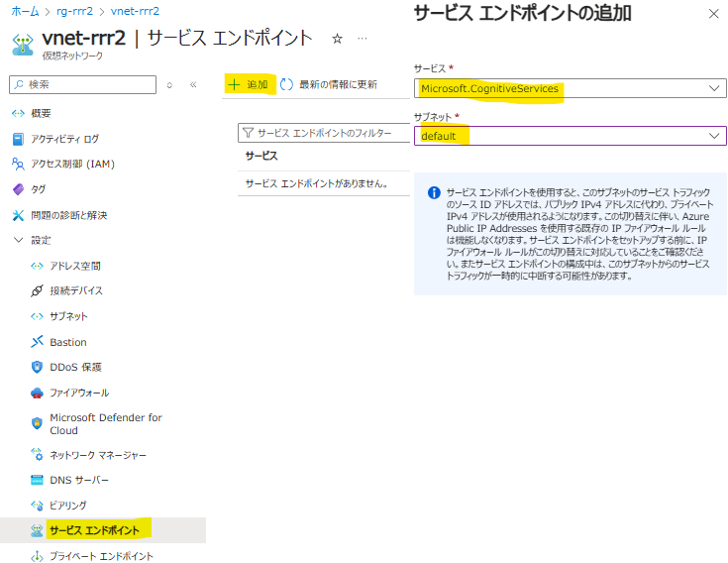Click the DDoS 保護 shield icon
This screenshot has height=563, width=728.
(x=37, y=367)
